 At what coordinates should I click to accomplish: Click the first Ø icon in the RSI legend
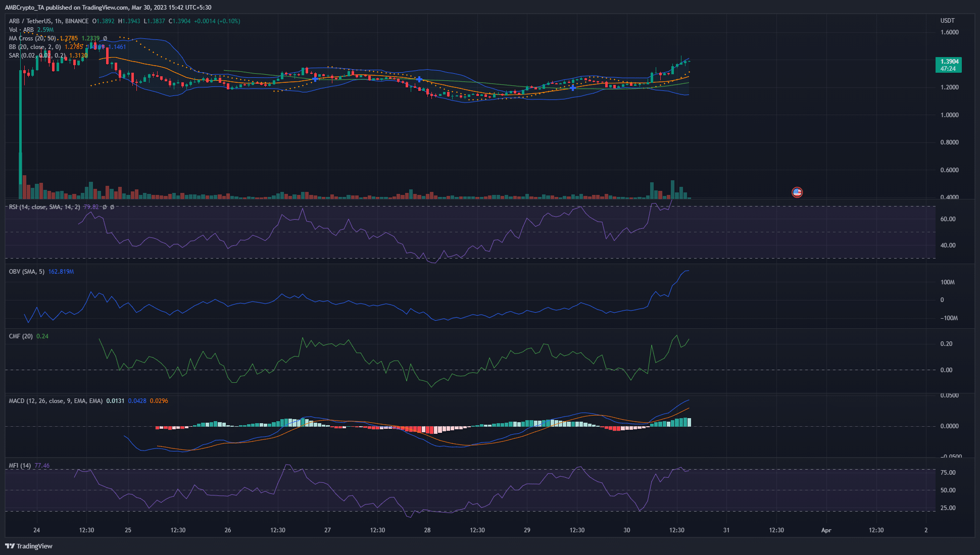pos(105,206)
